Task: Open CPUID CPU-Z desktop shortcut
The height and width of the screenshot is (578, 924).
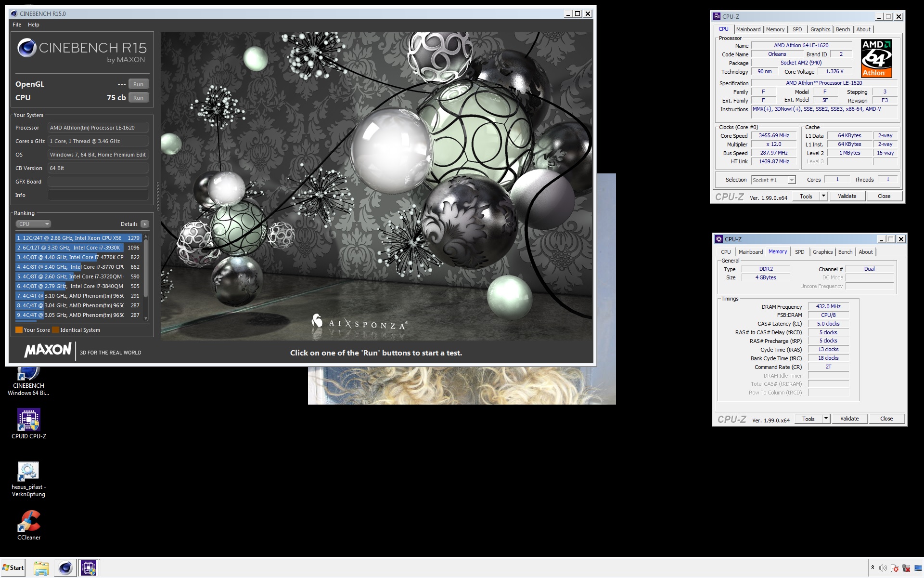Action: [29, 424]
